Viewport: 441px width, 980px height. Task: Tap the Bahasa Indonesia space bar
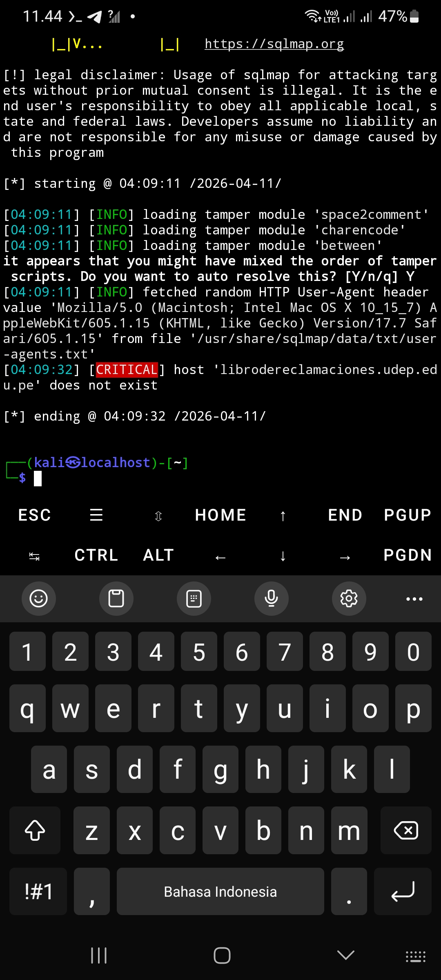[220, 891]
